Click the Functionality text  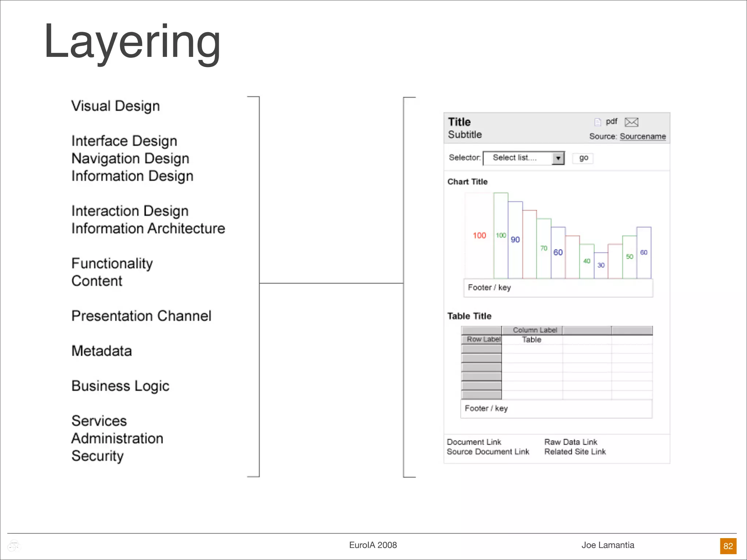[x=112, y=264]
